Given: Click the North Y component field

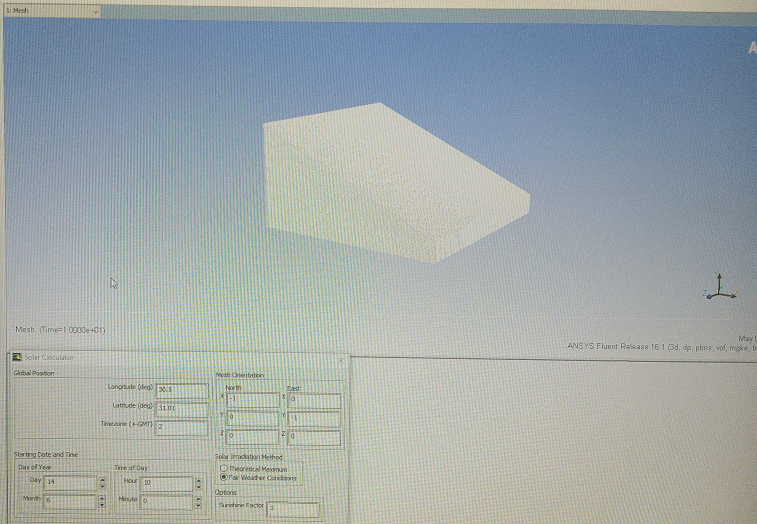Looking at the screenshot, I should 253,417.
